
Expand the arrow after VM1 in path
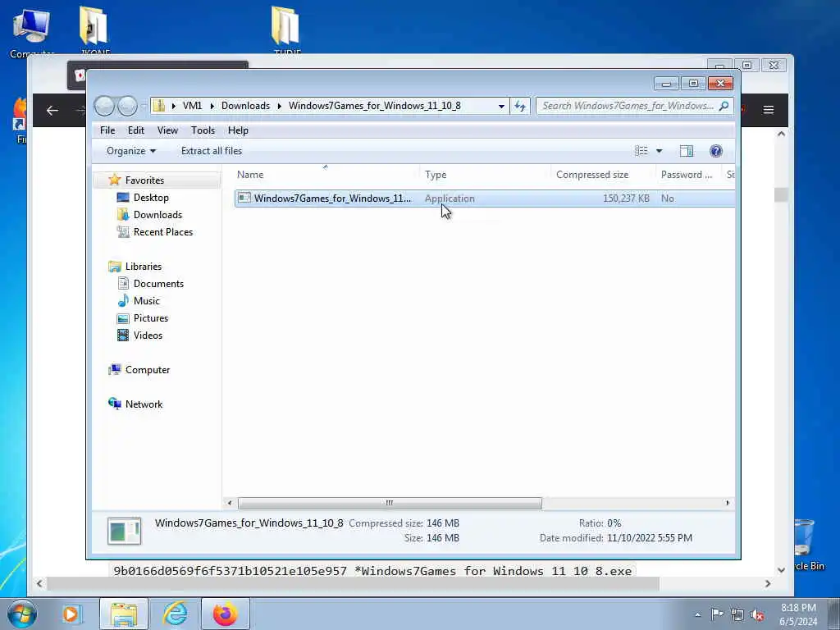pos(212,106)
